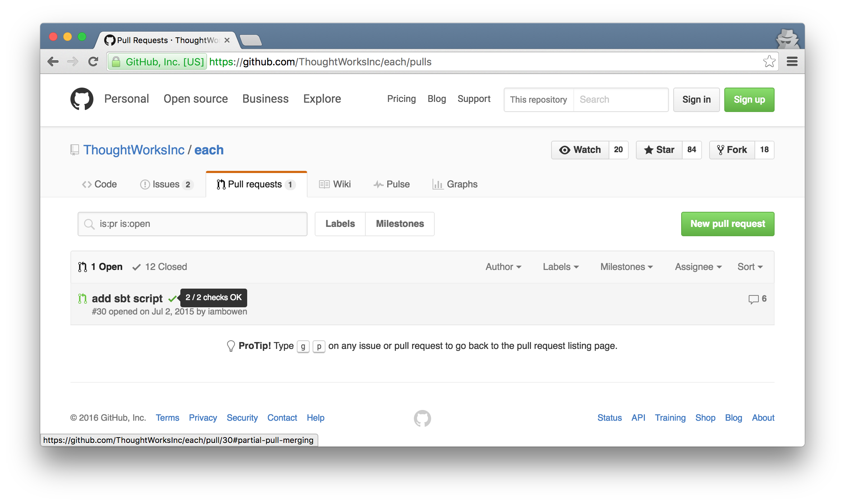Switch to the Issues tab
The width and height of the screenshot is (845, 504).
click(167, 184)
